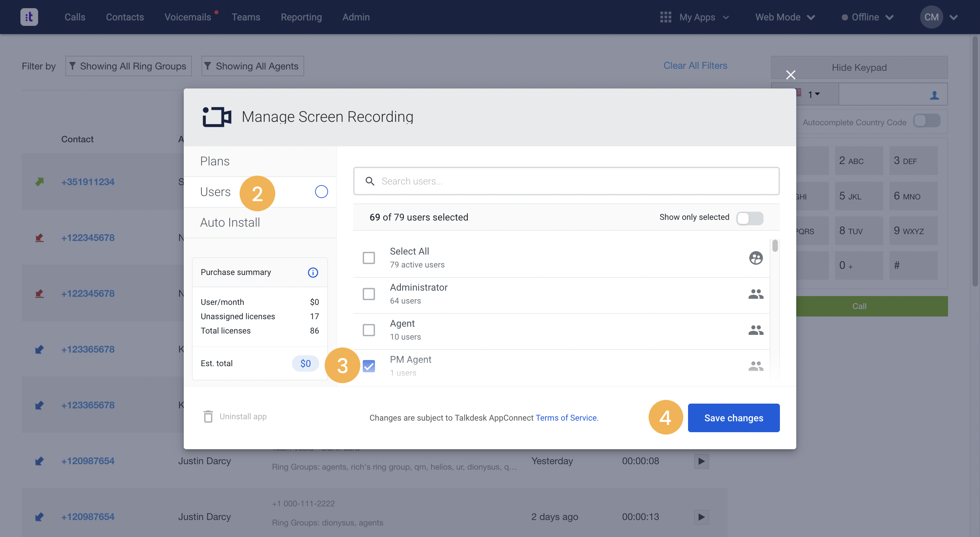The height and width of the screenshot is (537, 980).
Task: Uncheck the PM Agent checkbox
Action: coord(369,366)
